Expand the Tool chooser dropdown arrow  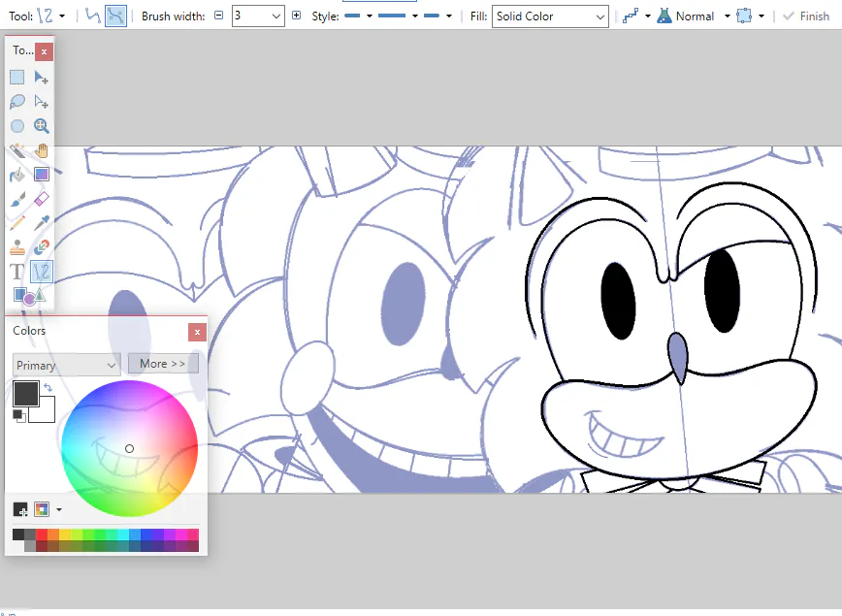pyautogui.click(x=62, y=16)
